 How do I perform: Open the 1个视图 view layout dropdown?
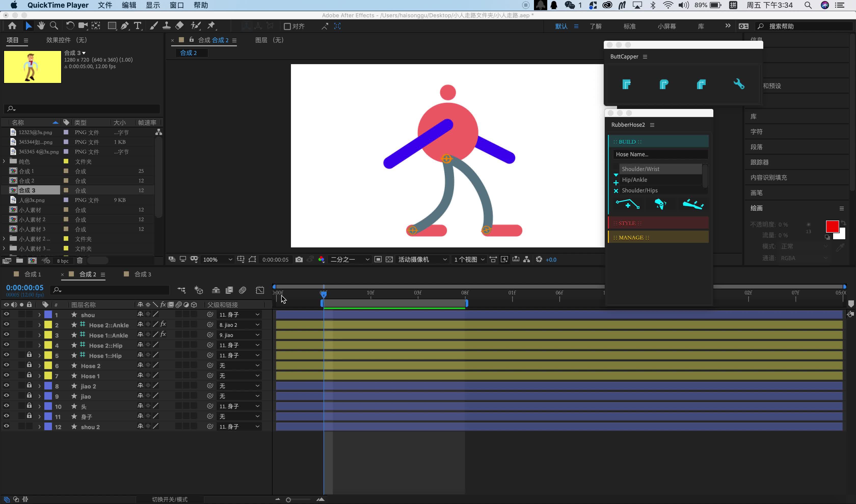469,259
